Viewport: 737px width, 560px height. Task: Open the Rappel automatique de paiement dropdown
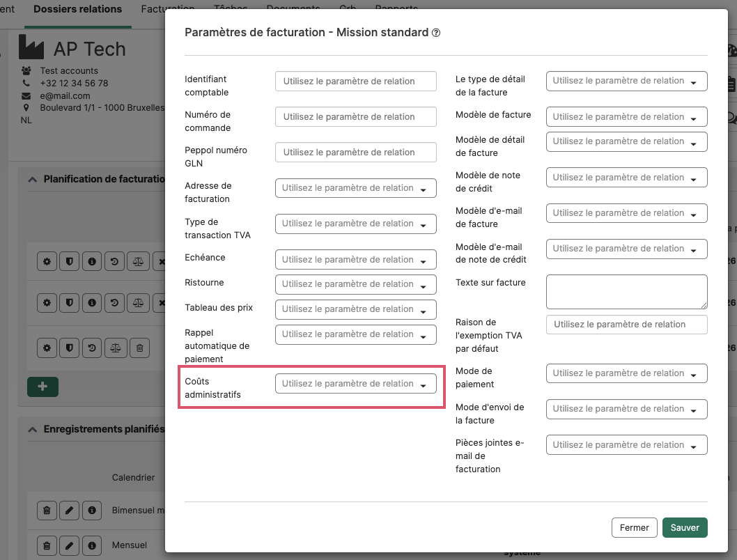pos(356,334)
